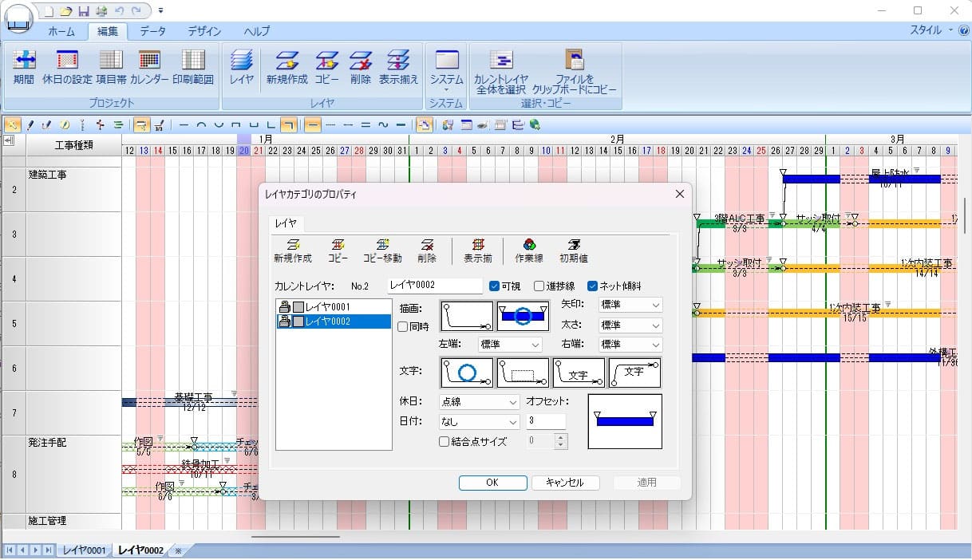Switch to the デザイン ribbon tab
This screenshot has height=560, width=972.
point(204,31)
